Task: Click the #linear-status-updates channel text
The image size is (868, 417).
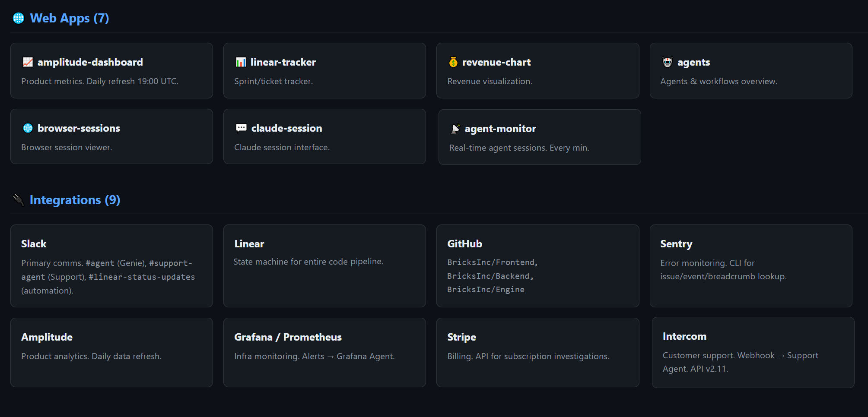Action: click(142, 277)
